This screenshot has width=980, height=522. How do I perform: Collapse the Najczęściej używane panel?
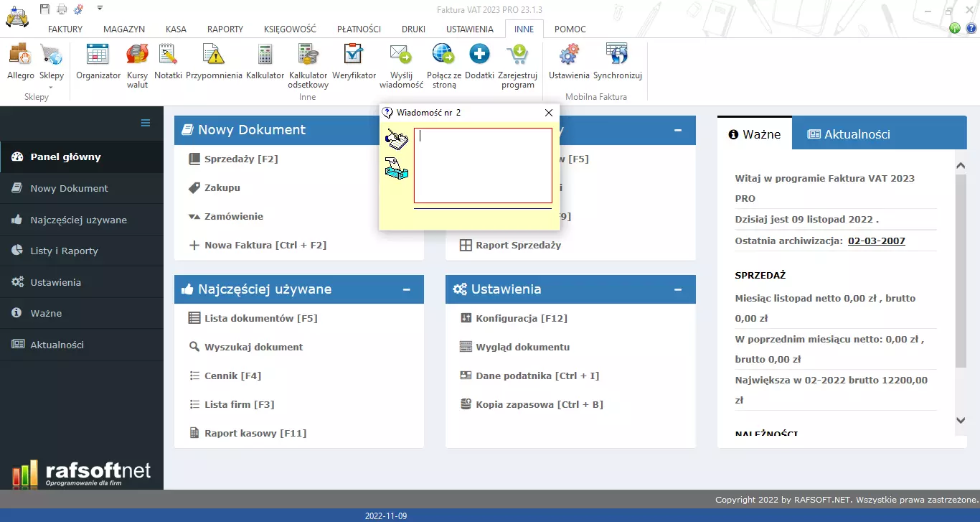[406, 289]
